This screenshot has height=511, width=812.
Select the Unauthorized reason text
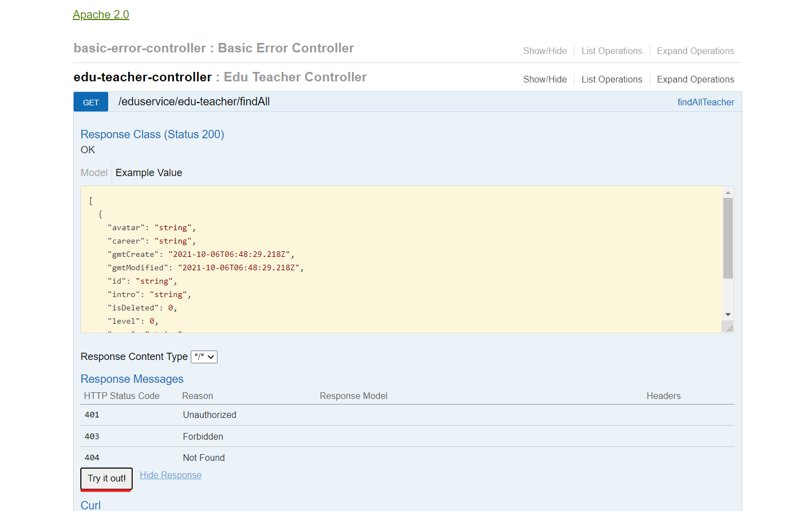pyautogui.click(x=210, y=415)
